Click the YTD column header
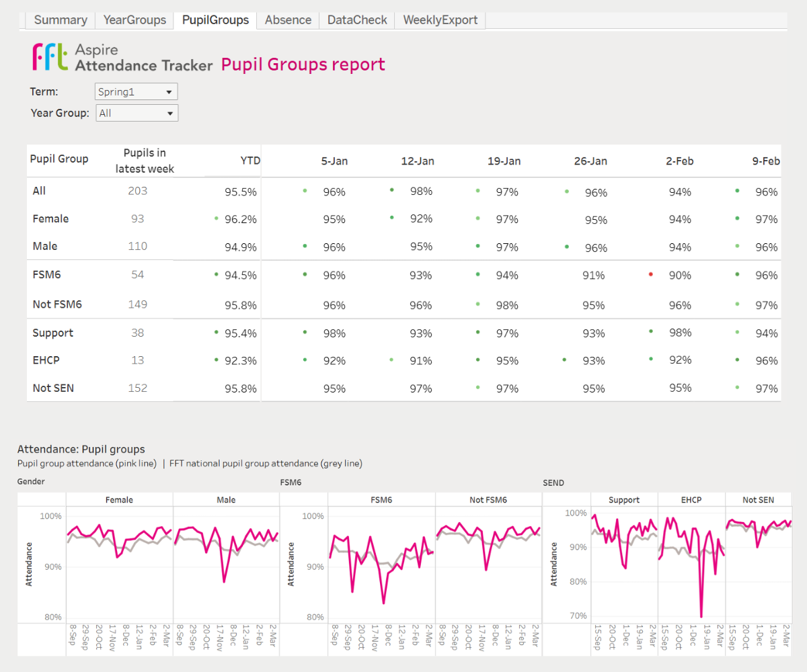807x672 pixels. click(x=249, y=161)
